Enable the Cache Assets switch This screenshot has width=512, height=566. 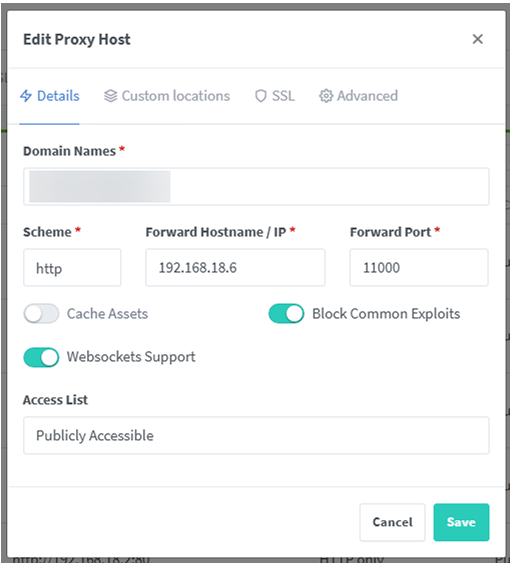click(x=41, y=313)
